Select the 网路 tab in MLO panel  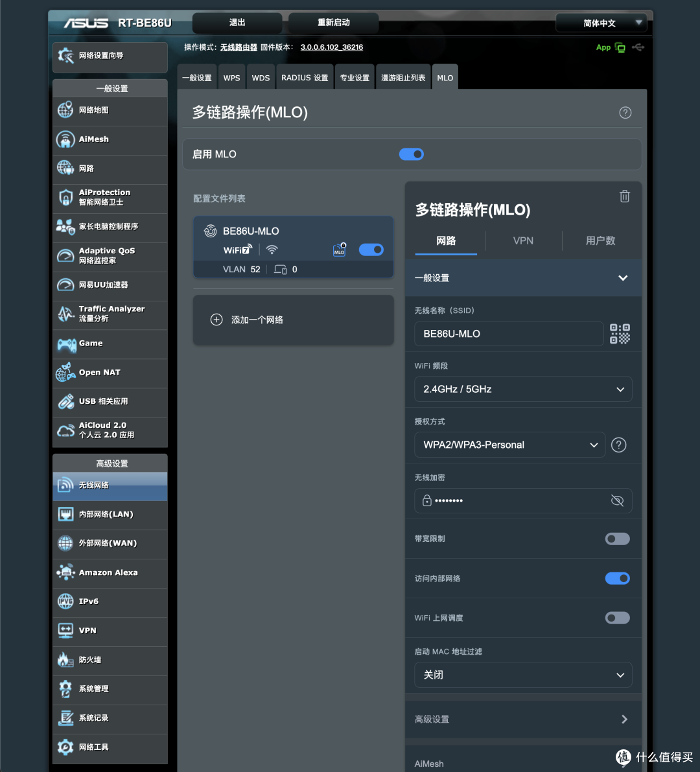(446, 240)
